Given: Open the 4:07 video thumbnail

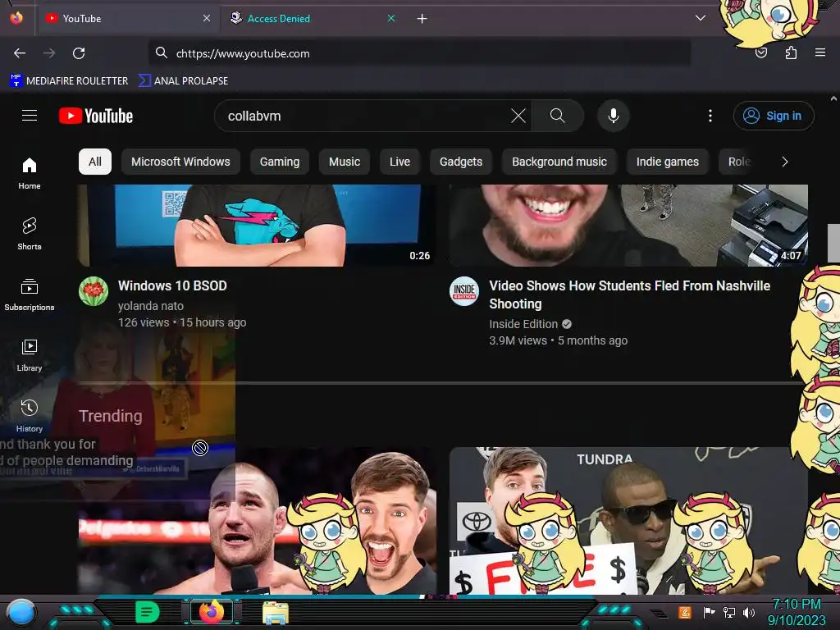Looking at the screenshot, I should [628, 226].
